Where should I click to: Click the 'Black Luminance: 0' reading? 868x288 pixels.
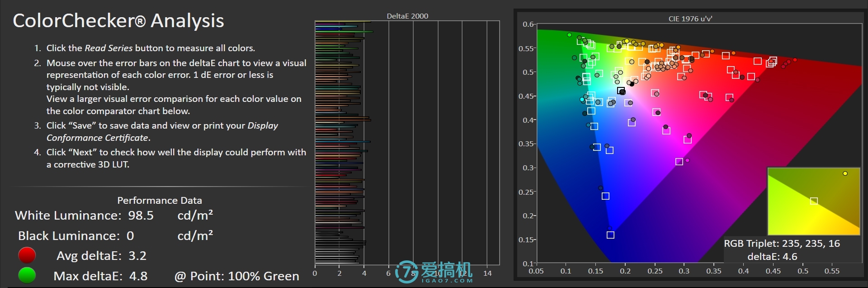[x=76, y=235]
